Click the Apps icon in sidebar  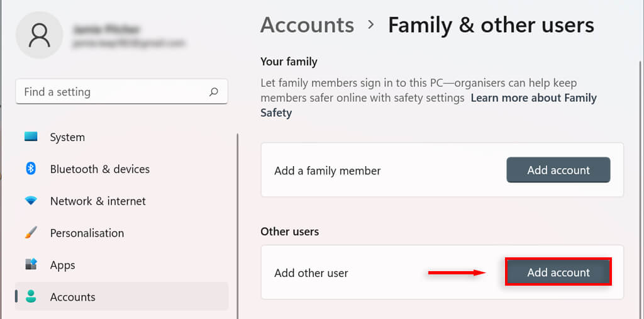[31, 264]
